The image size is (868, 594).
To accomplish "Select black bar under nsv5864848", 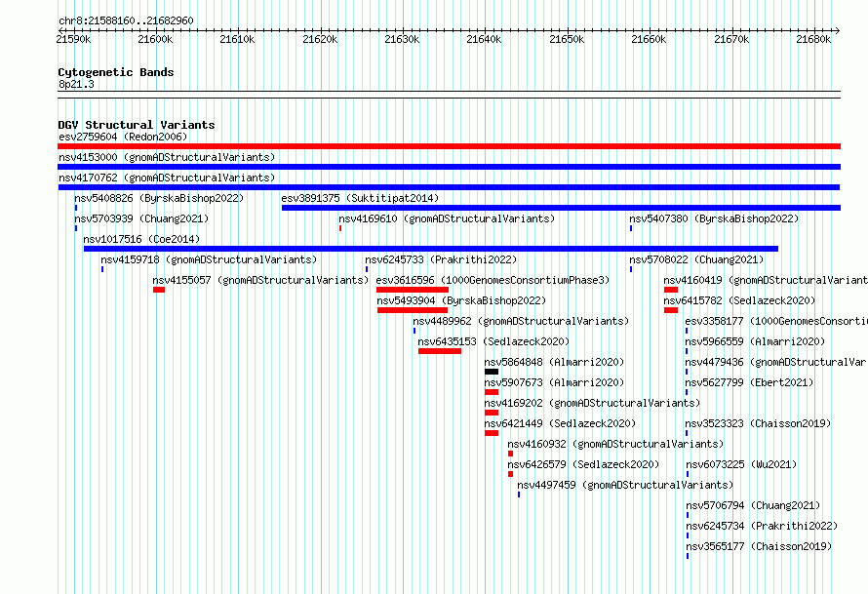I will (492, 372).
